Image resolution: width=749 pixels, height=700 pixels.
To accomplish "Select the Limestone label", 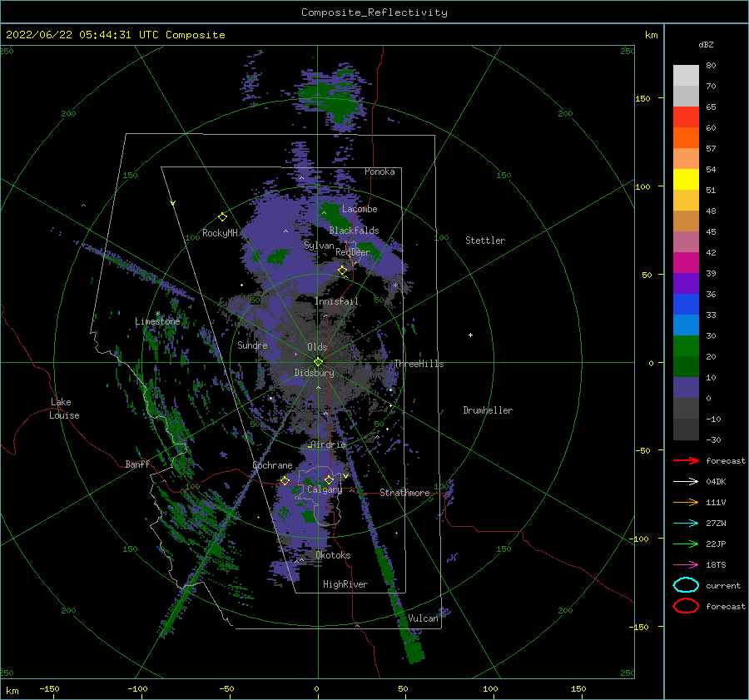I will click(x=157, y=321).
